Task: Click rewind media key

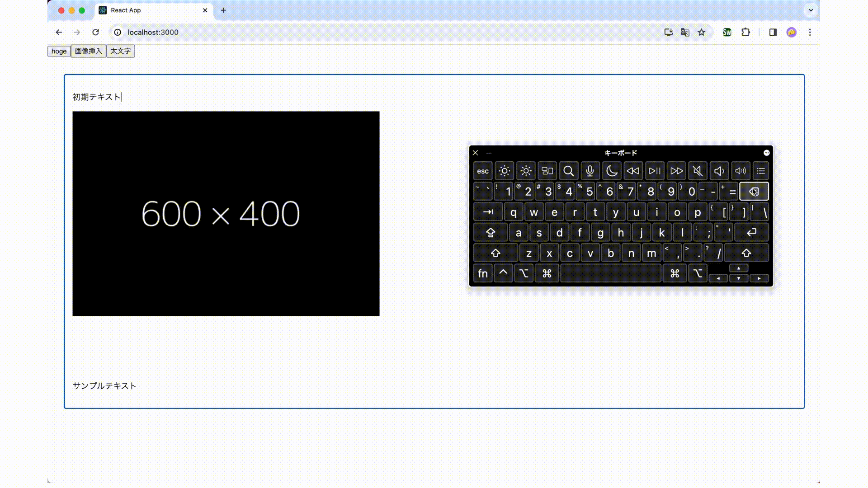Action: 633,171
